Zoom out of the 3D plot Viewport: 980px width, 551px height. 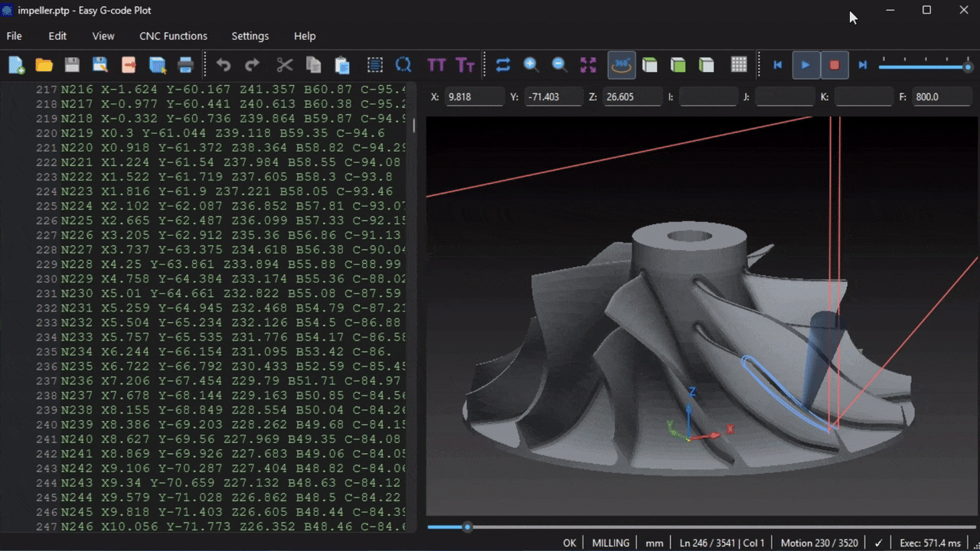pos(560,65)
